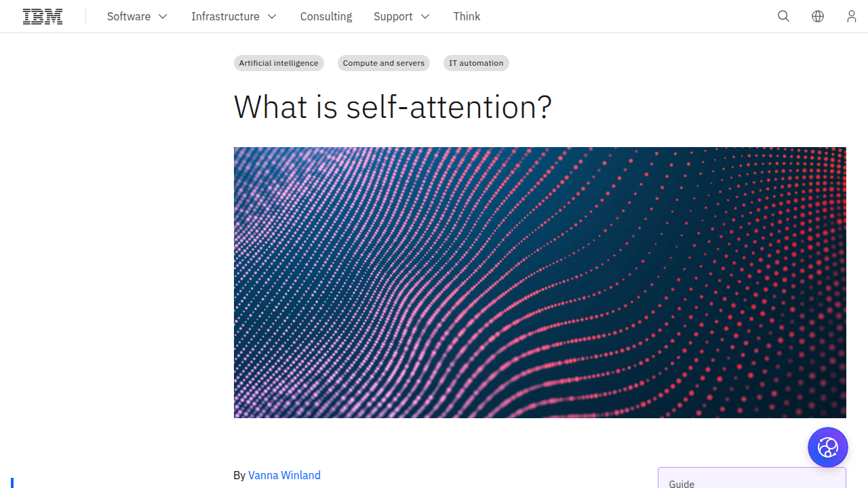
Task: Open author link Vanna Winland
Action: [284, 475]
